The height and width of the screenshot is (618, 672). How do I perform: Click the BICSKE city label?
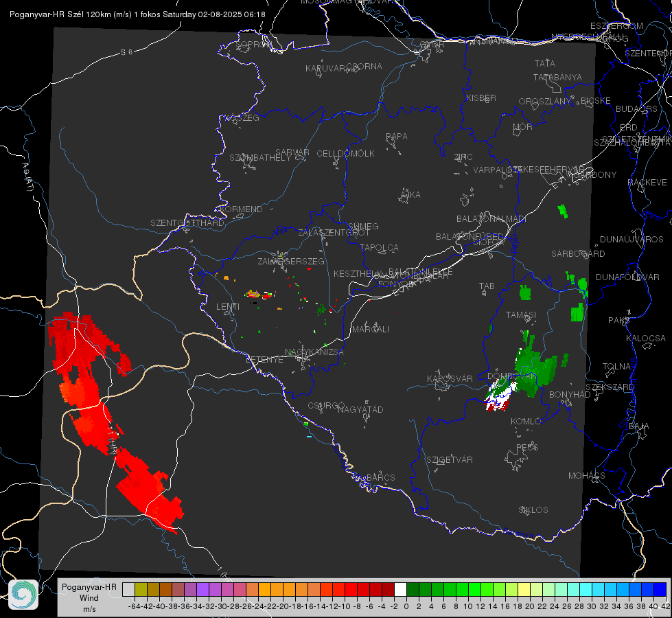click(x=596, y=100)
